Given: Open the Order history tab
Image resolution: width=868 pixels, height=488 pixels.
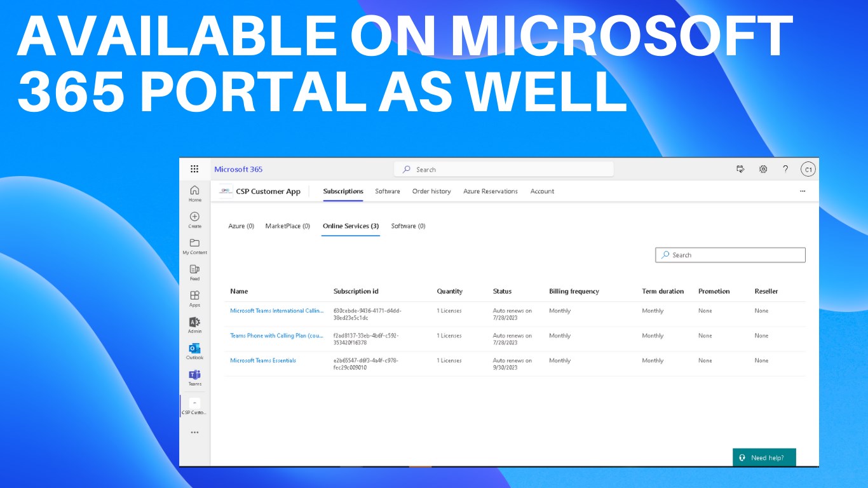Looking at the screenshot, I should (x=431, y=191).
